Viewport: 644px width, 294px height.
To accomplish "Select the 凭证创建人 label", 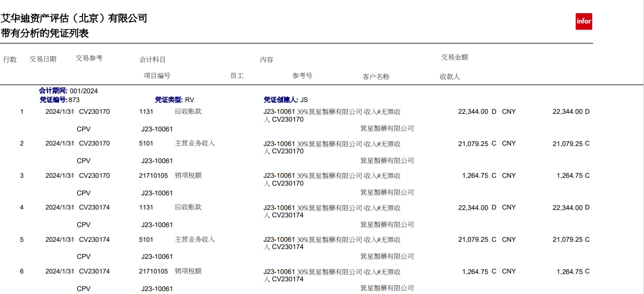I will point(281,100).
